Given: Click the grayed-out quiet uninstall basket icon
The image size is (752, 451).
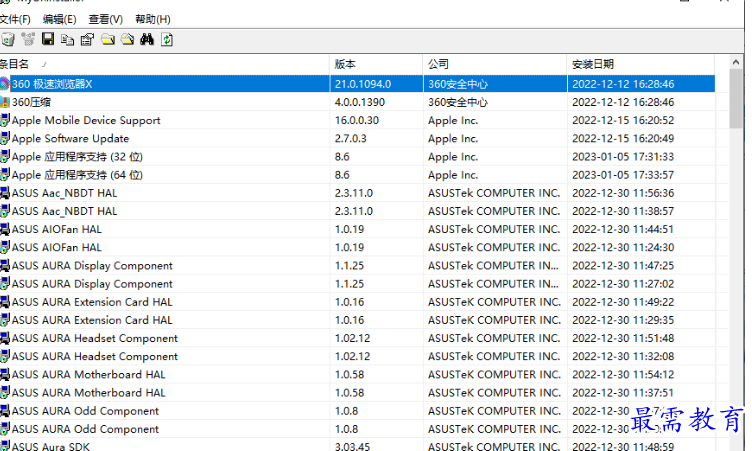Looking at the screenshot, I should pyautogui.click(x=28, y=39).
